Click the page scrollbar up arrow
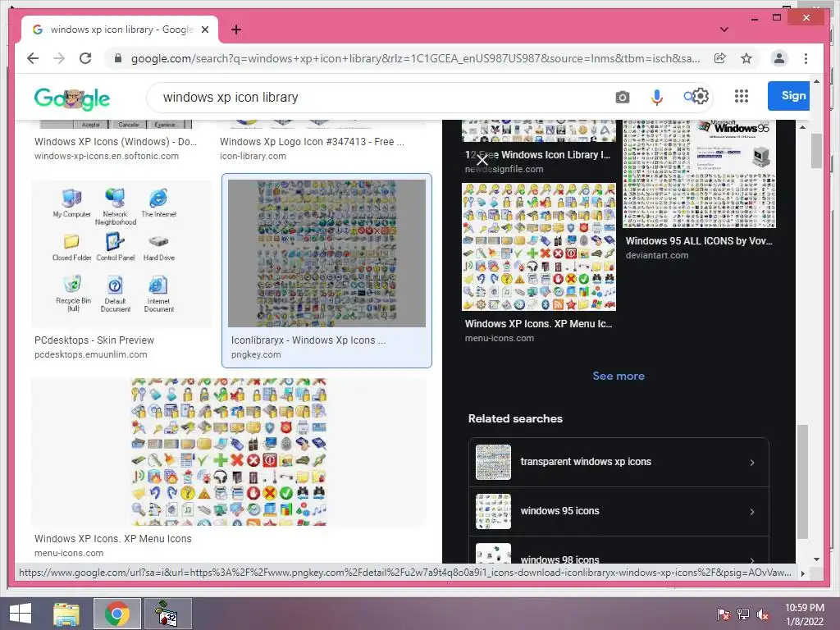This screenshot has width=840, height=630. [816, 81]
